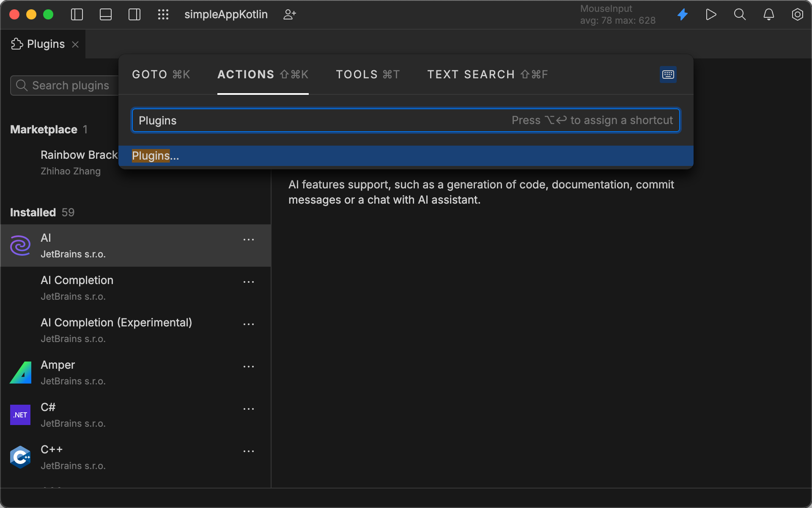Image resolution: width=812 pixels, height=508 pixels.
Task: Switch to the TOOLS tab
Action: click(367, 74)
